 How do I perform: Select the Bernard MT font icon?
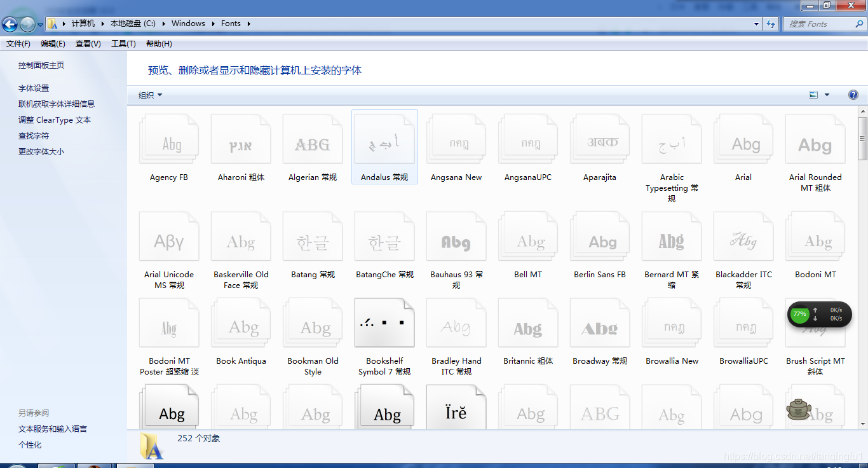(x=672, y=237)
